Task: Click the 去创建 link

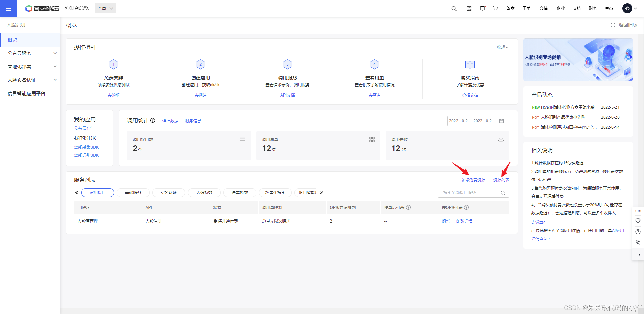Action: [200, 95]
